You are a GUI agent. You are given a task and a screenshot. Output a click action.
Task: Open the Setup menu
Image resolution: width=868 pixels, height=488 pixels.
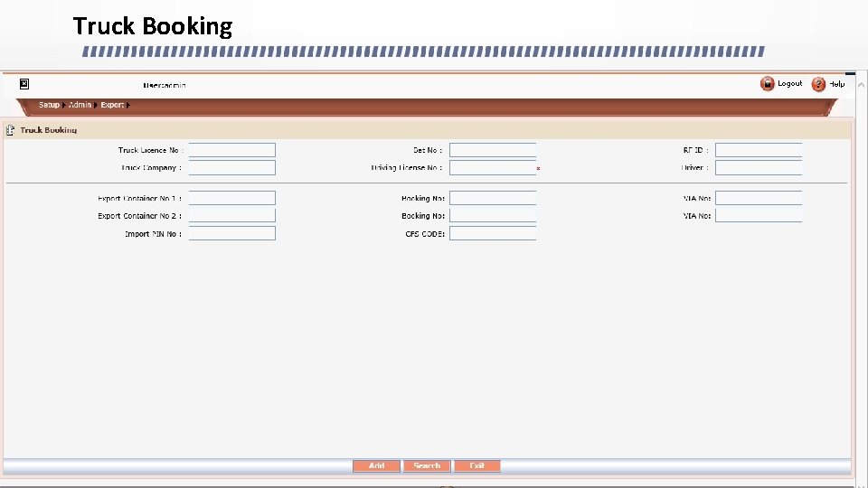click(x=49, y=105)
